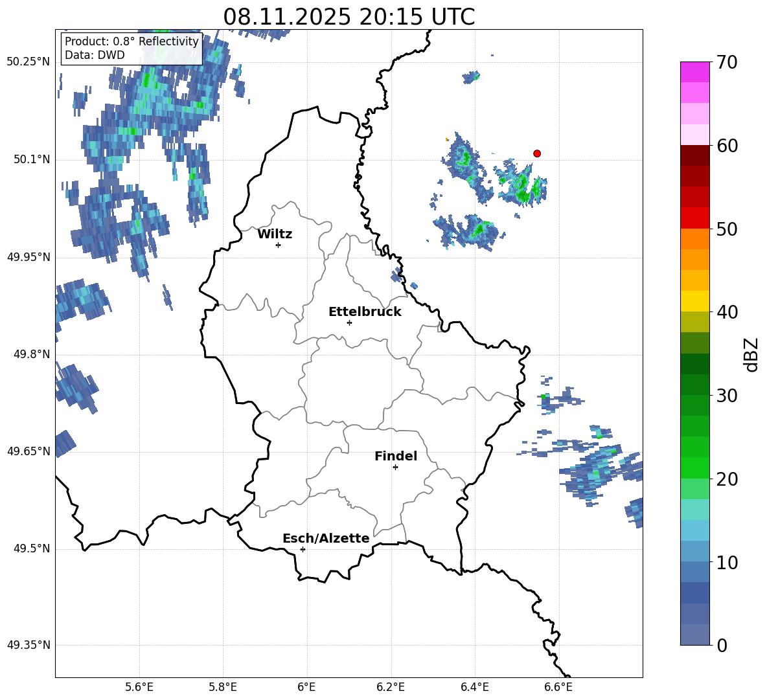The height and width of the screenshot is (700, 767).
Task: Click the 6.6°E longitude label
Action: (558, 687)
